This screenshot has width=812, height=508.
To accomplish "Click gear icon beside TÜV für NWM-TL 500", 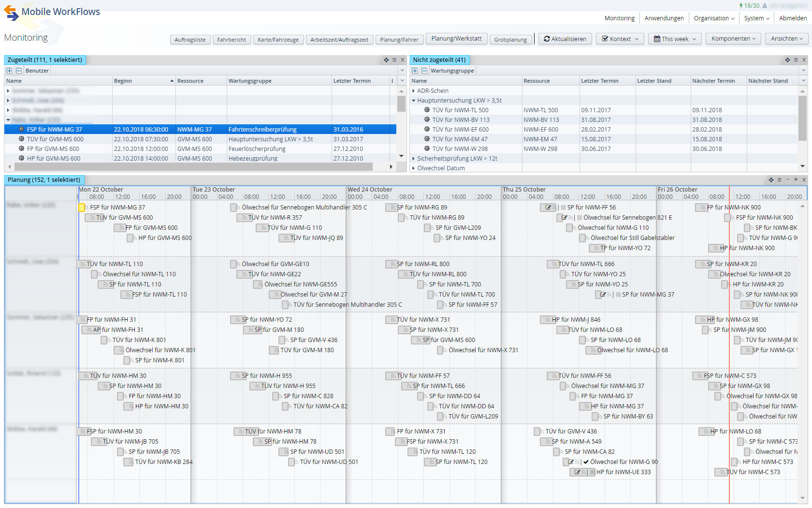I will (x=427, y=110).
